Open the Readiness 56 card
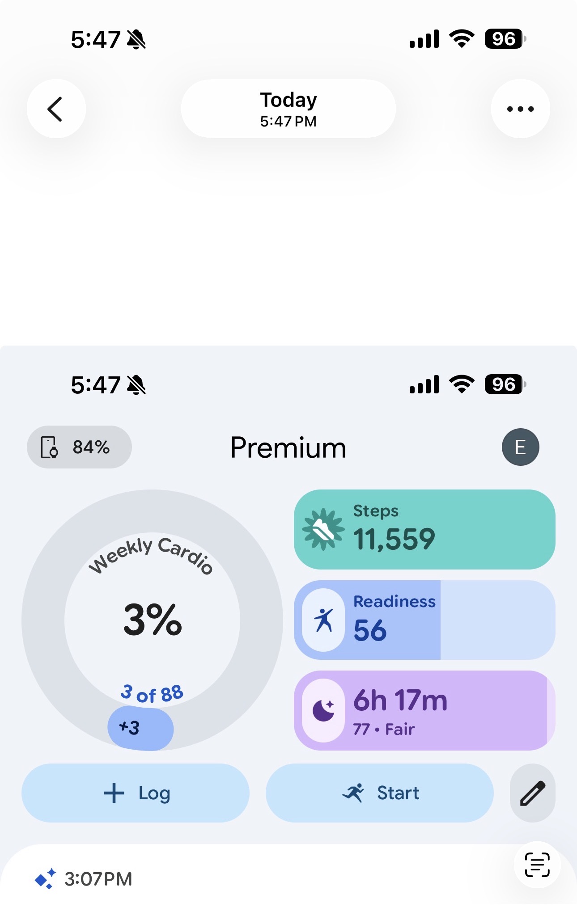This screenshot has width=577, height=924. point(424,620)
